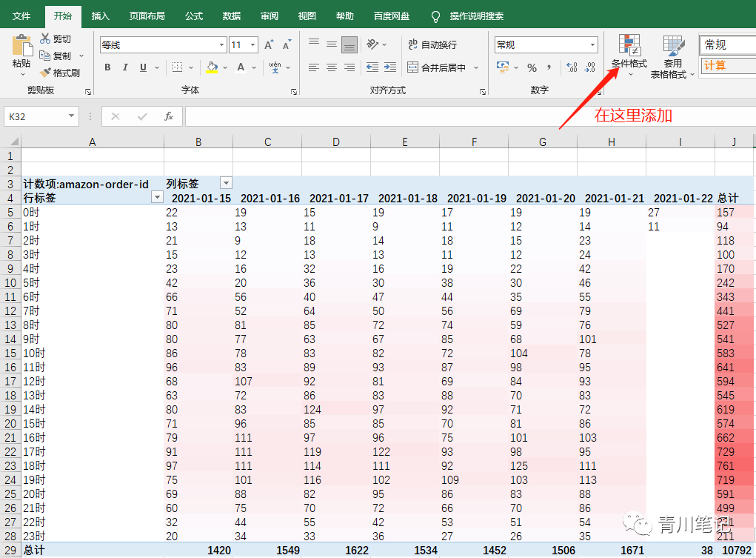Select row header 15
The height and width of the screenshot is (558, 756).
[x=10, y=353]
